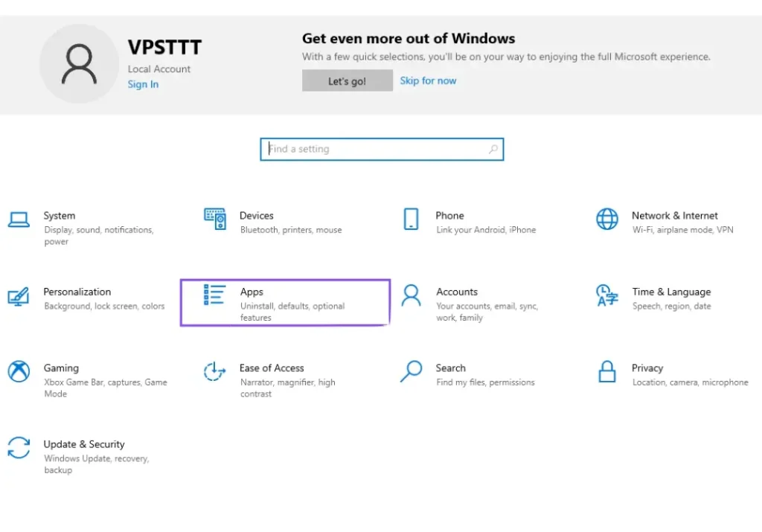Open the Apps list icon

coord(214,295)
